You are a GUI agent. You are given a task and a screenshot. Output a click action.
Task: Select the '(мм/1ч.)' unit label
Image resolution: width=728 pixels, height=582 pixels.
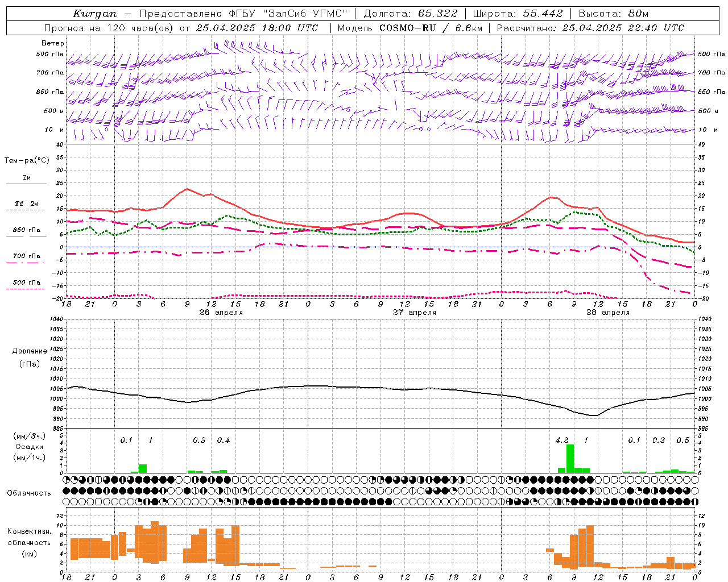point(29,458)
